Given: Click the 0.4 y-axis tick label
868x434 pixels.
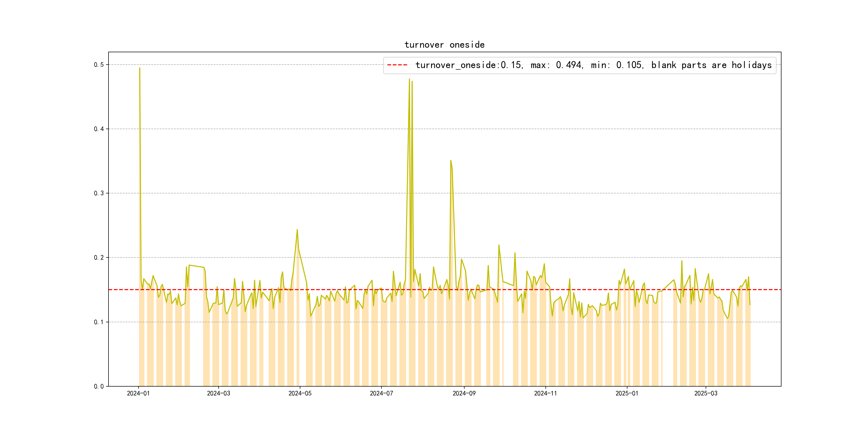Looking at the screenshot, I should (99, 129).
